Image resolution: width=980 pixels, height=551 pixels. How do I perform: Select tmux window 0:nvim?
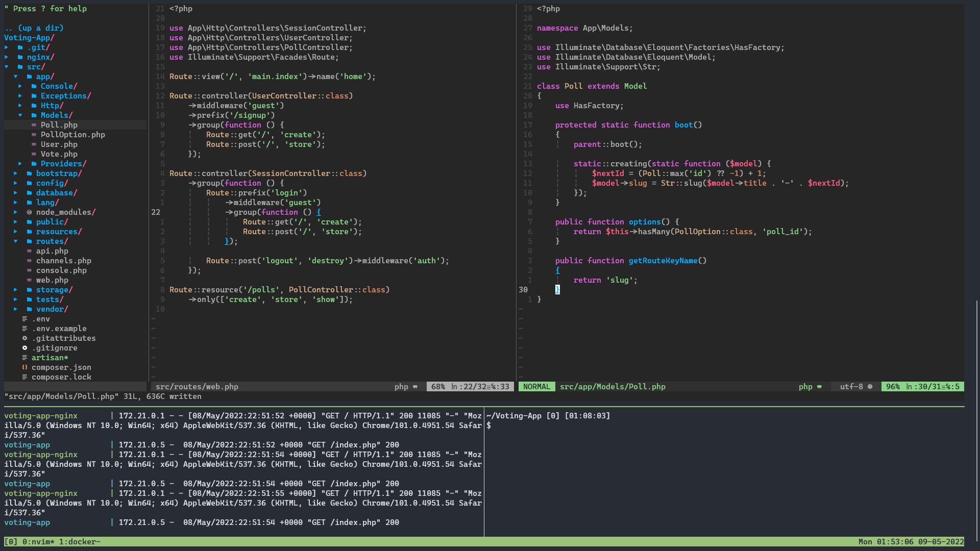pos(38,542)
